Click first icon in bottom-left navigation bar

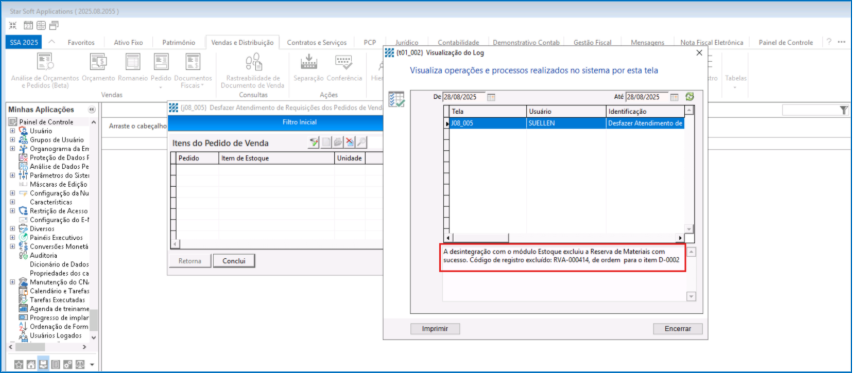tap(17, 364)
